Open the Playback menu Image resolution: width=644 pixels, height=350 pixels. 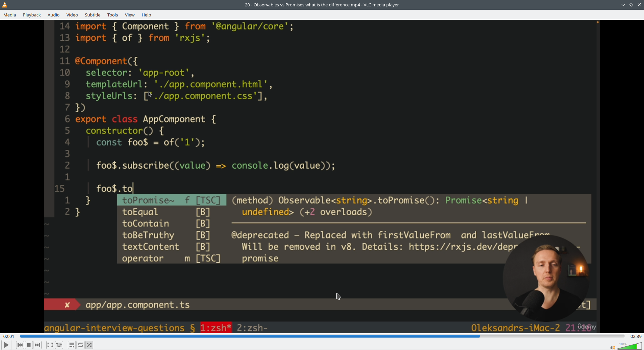pos(32,15)
